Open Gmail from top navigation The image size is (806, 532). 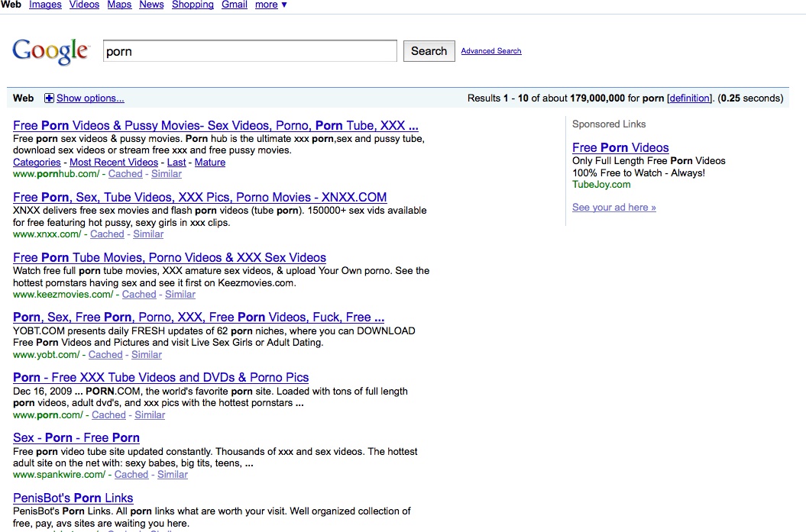tap(235, 5)
